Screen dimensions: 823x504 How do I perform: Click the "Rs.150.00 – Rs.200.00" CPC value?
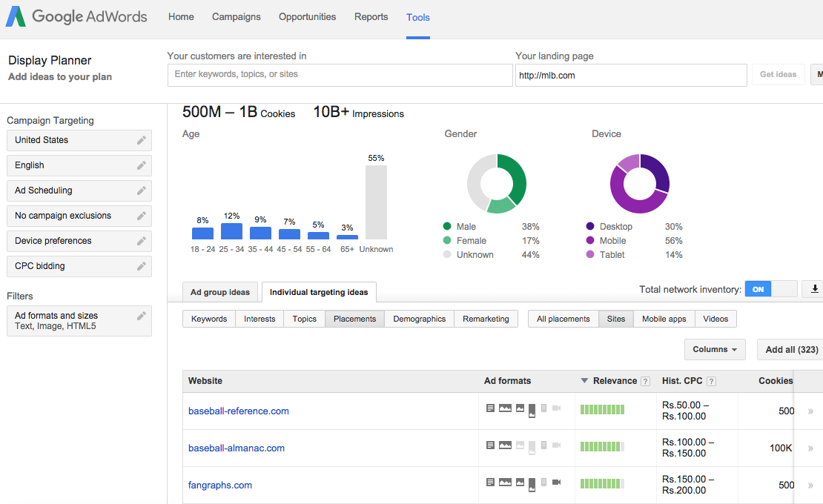(x=688, y=485)
